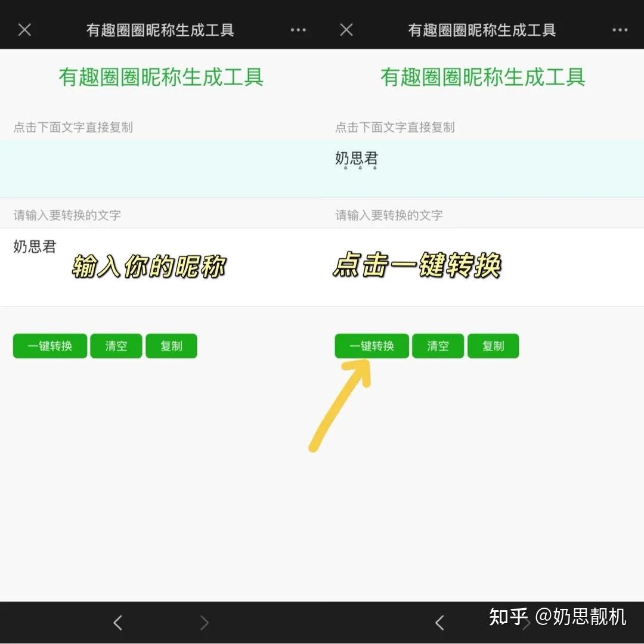Viewport: 644px width, 644px height.
Task: Select the left 有趣圈圈昵称生成工具 title text
Action: click(161, 77)
